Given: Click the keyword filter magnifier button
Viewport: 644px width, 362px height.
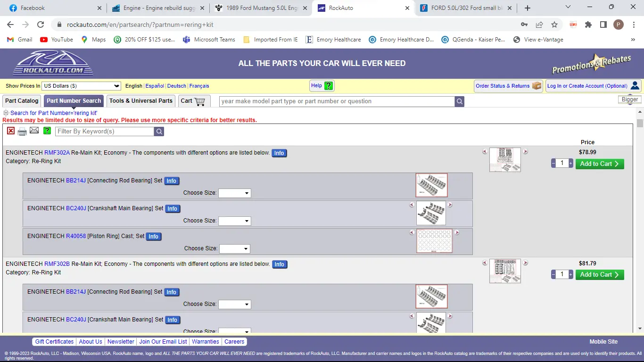Looking at the screenshot, I should point(159,132).
